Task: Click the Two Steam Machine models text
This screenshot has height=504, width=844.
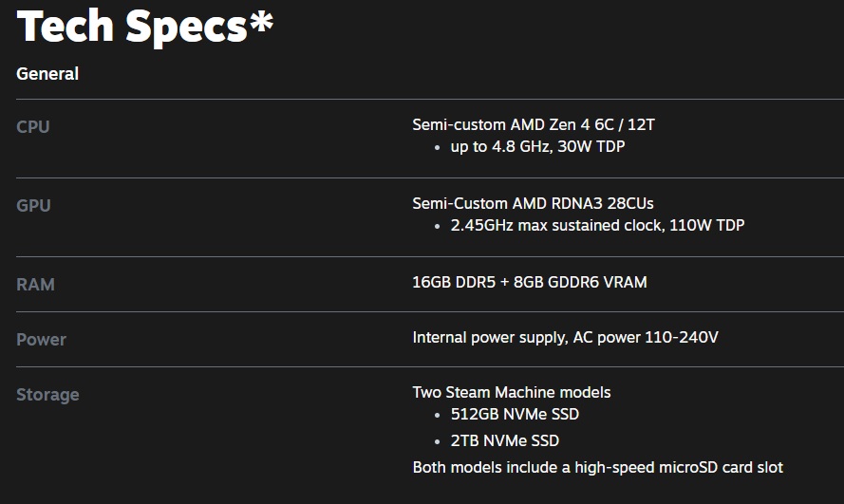Action: [512, 392]
